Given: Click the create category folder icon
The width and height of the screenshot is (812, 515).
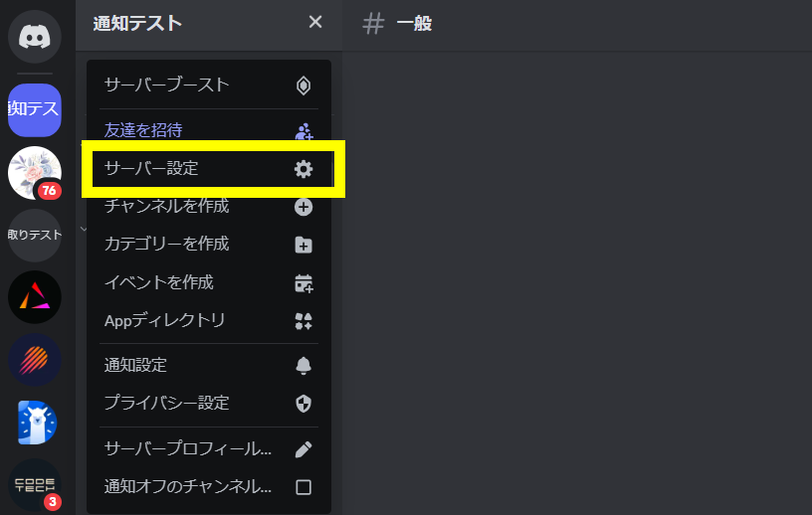Looking at the screenshot, I should click(x=304, y=245).
